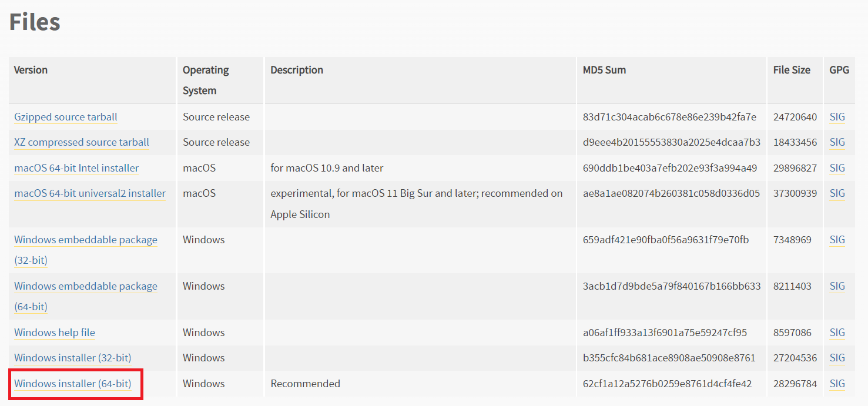Open SIG link for Gzipped source tarball

[837, 117]
